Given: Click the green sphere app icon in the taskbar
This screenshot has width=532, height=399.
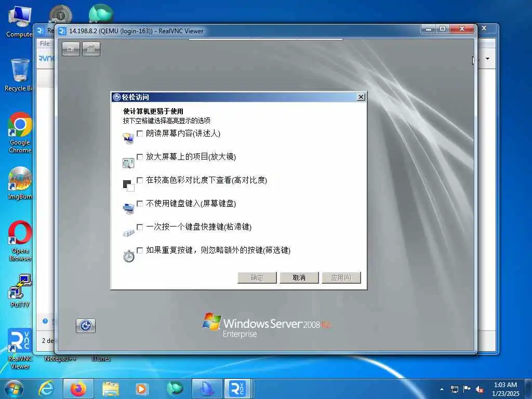Looking at the screenshot, I should click(175, 389).
